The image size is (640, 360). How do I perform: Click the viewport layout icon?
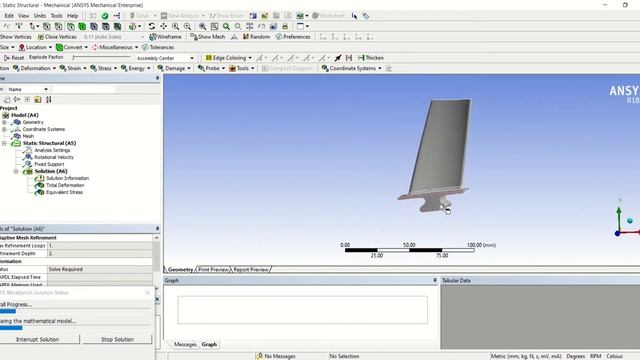(x=302, y=26)
